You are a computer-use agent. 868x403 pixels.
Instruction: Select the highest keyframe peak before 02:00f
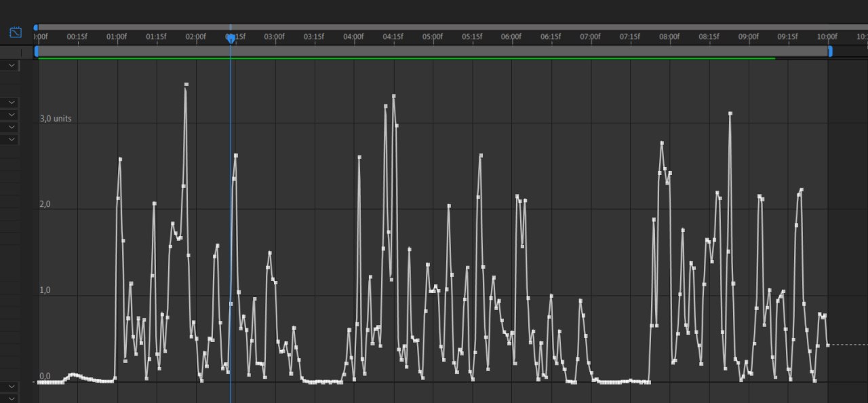186,85
